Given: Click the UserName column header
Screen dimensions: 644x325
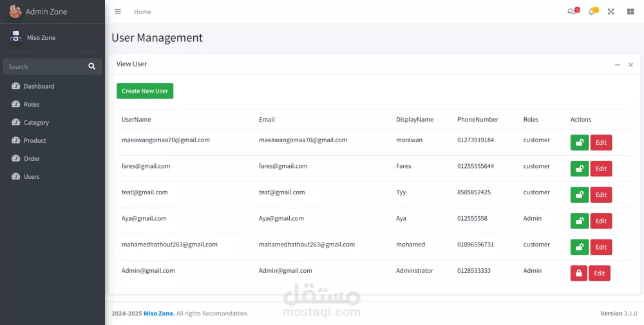Looking at the screenshot, I should [137, 120].
